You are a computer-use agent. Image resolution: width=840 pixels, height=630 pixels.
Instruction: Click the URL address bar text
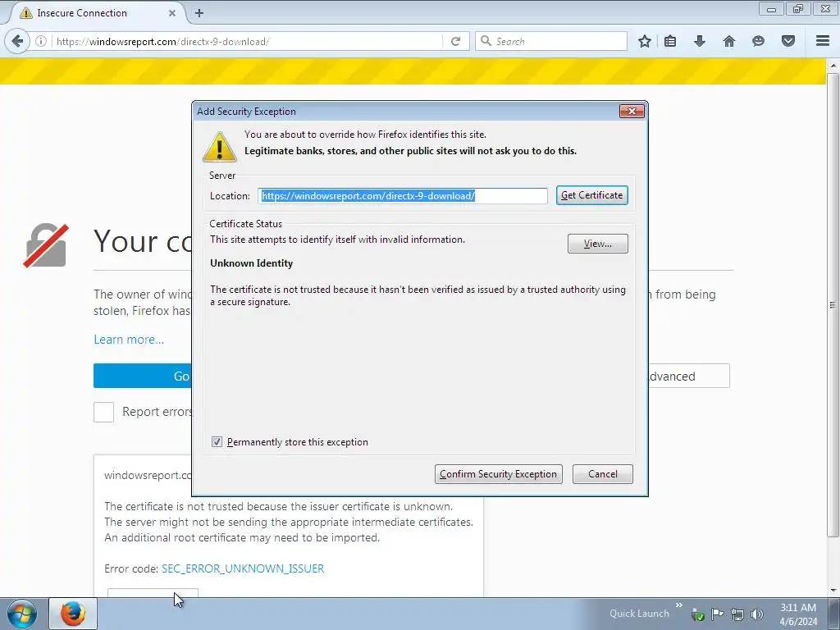(x=162, y=41)
